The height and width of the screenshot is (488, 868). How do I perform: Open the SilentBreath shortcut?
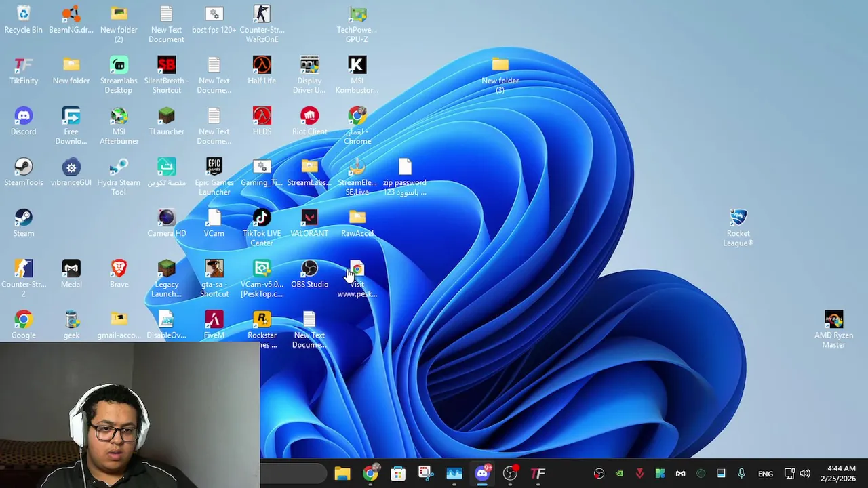[x=167, y=75]
